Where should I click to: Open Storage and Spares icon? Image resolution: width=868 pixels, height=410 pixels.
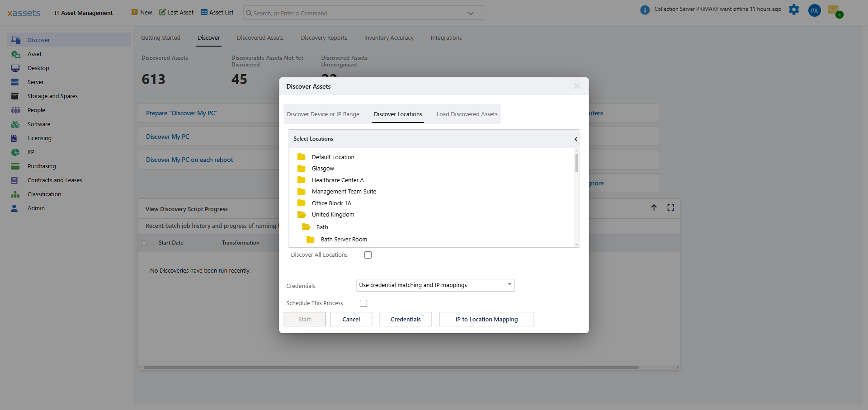click(15, 96)
